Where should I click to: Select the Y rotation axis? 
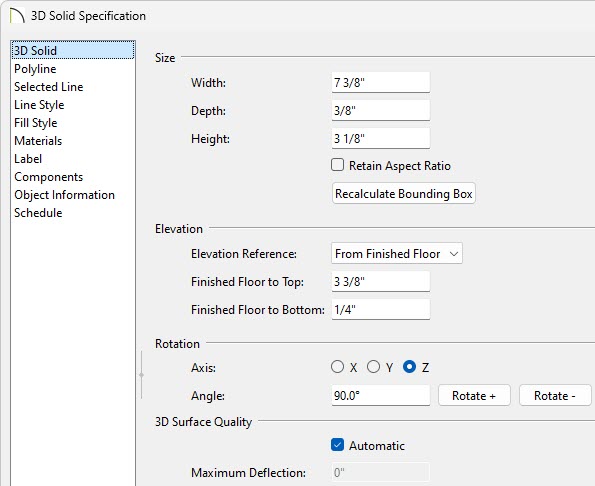373,367
